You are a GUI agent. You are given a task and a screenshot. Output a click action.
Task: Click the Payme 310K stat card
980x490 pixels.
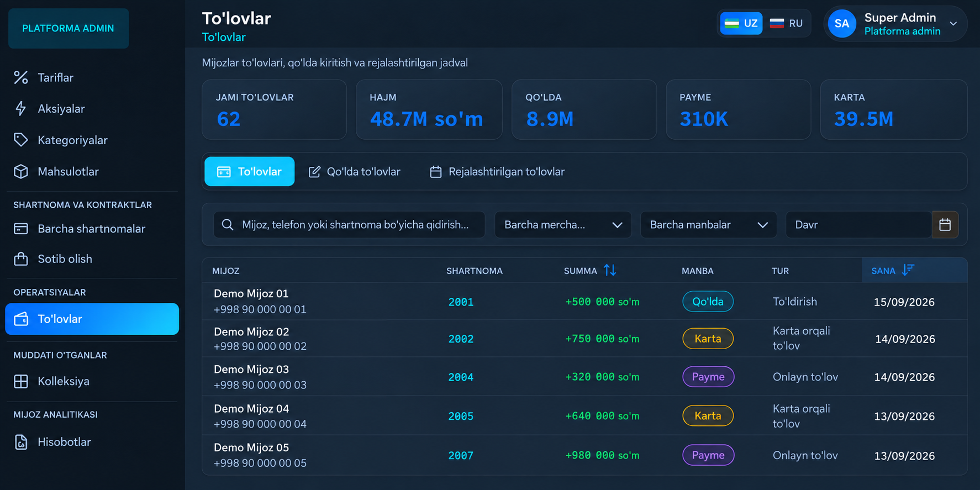(x=739, y=109)
